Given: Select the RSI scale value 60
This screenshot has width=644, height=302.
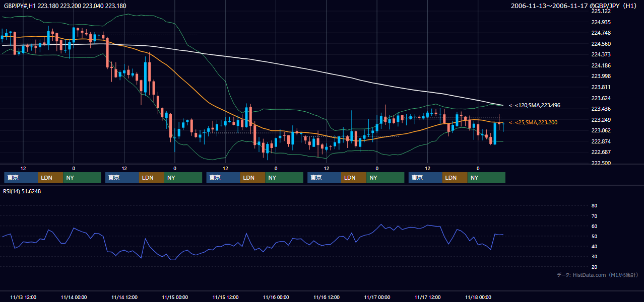Looking at the screenshot, I should [594, 226].
